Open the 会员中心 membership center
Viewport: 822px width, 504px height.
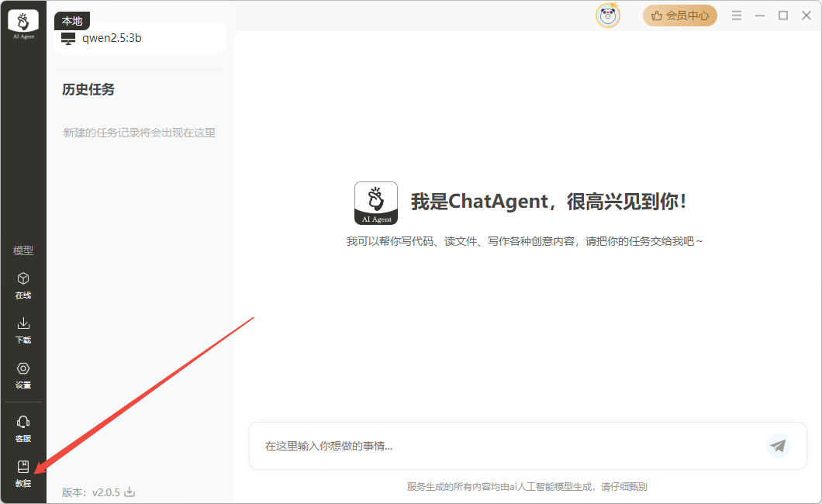pyautogui.click(x=680, y=16)
